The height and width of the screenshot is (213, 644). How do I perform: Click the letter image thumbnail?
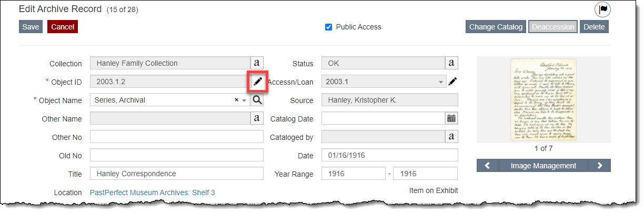[x=544, y=99]
